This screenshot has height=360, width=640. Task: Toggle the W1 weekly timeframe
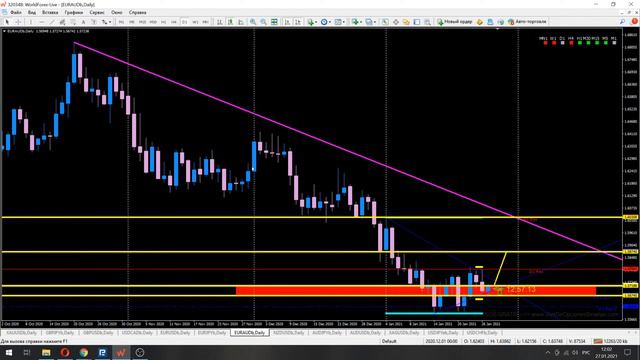195,22
